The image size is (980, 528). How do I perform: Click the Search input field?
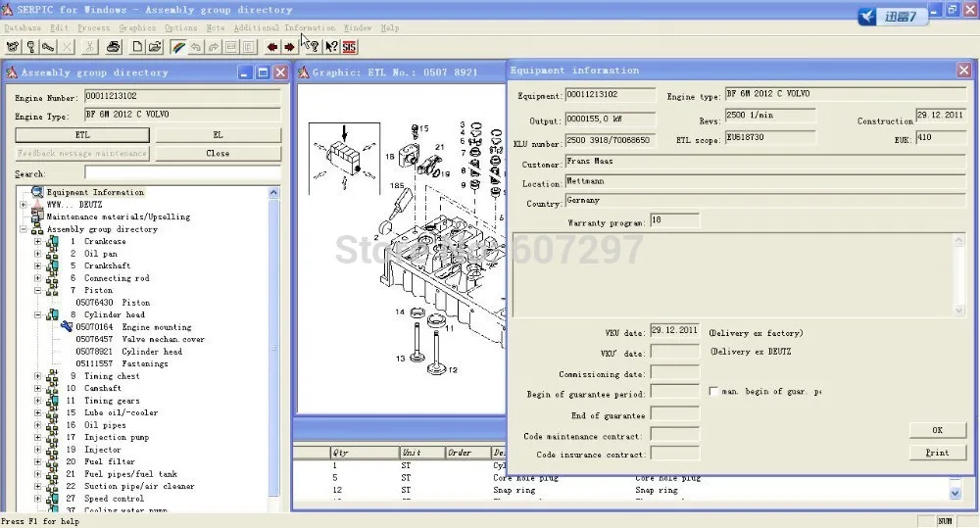[182, 172]
